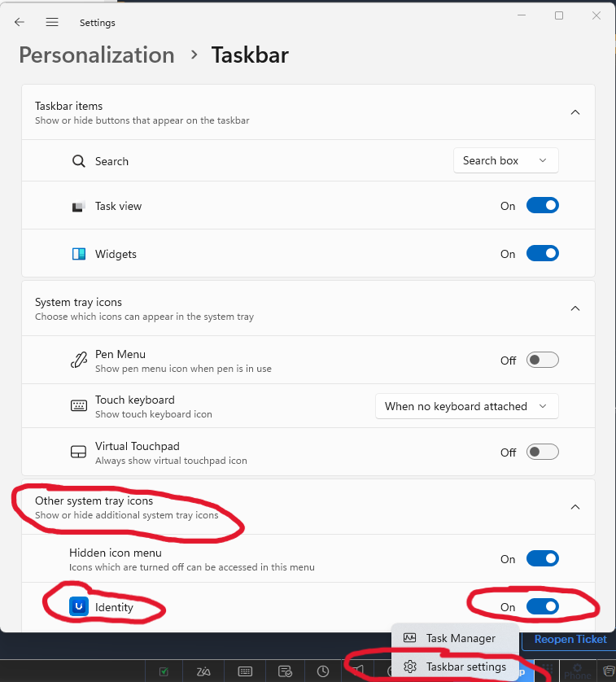Click the Identity app icon

[x=78, y=606]
